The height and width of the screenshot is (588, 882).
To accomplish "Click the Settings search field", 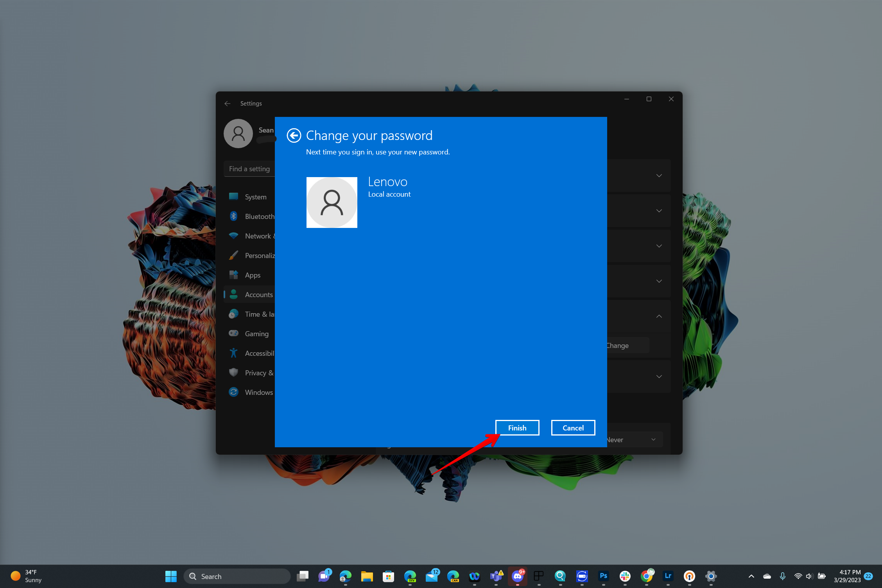I will [249, 169].
